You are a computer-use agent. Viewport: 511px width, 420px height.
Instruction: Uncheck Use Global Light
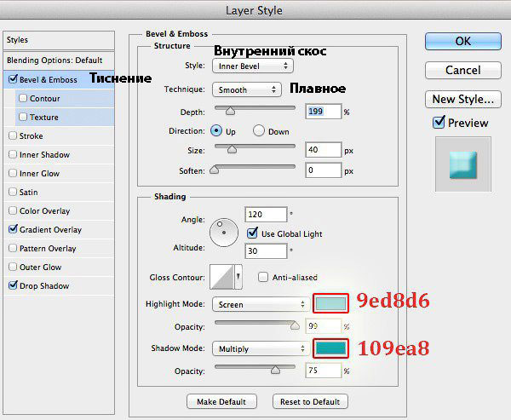252,233
